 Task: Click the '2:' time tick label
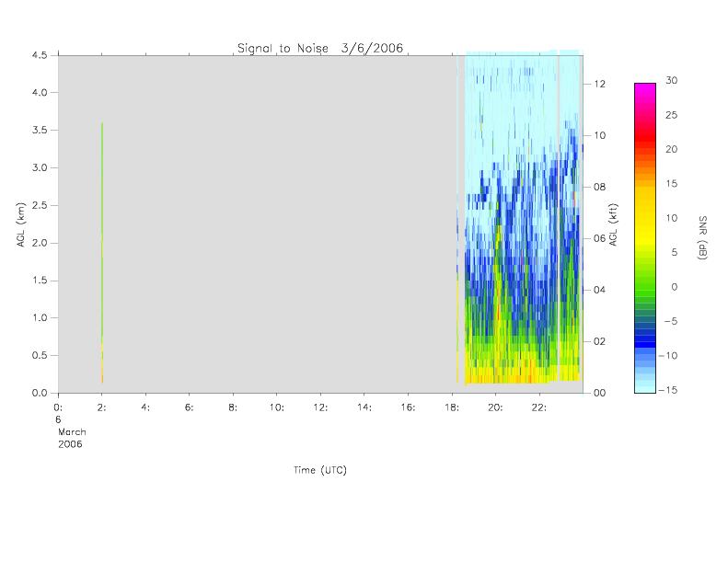tap(101, 407)
